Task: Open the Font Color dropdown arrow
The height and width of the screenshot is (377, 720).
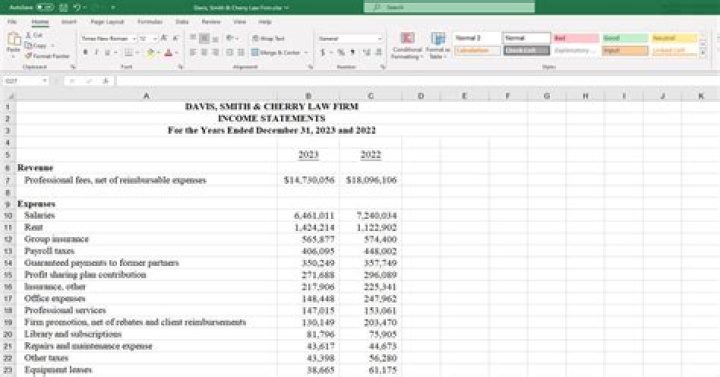Action: 176,53
